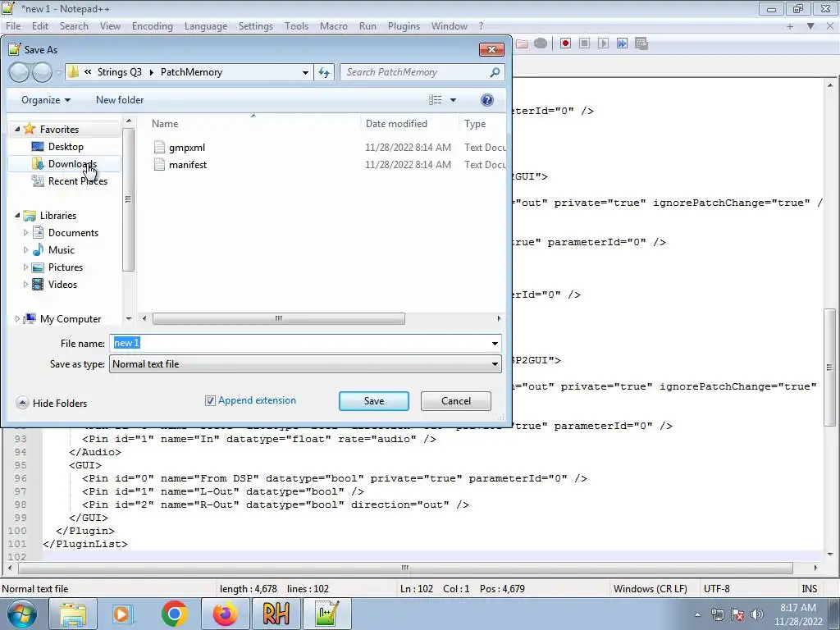This screenshot has height=630, width=840.
Task: Switch to Notepad++ taskbar button
Action: click(326, 614)
